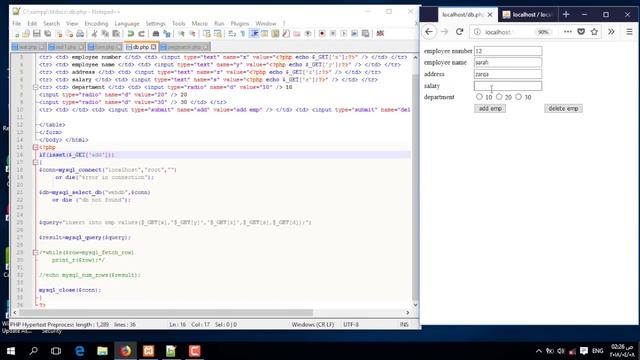Open Microsoft Edge from taskbar
Screen dimensions: 640x360
(80, 351)
